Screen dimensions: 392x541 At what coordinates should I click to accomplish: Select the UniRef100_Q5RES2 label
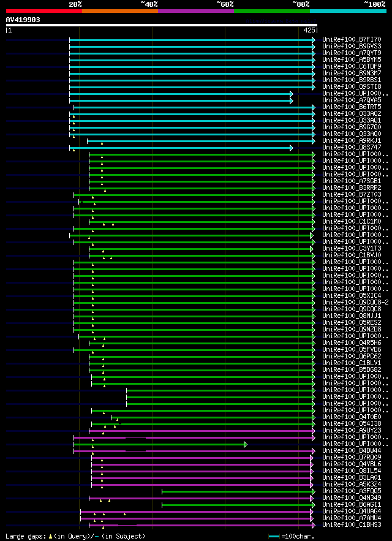pyautogui.click(x=352, y=323)
